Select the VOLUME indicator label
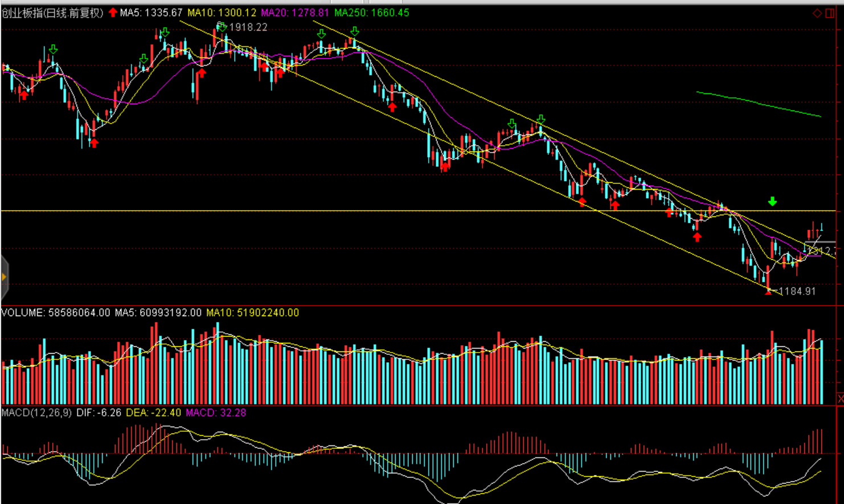The height and width of the screenshot is (504, 844). 23,313
